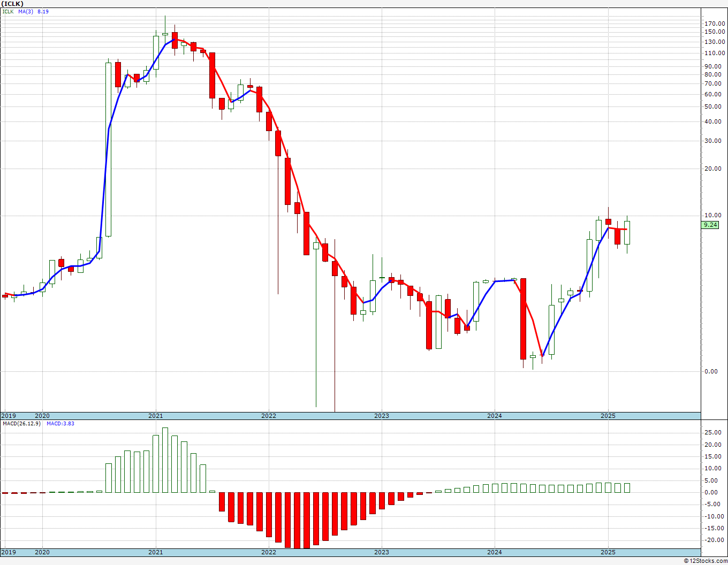Select 2020 on the price chart time axis
This screenshot has width=728, height=565.
(x=42, y=416)
